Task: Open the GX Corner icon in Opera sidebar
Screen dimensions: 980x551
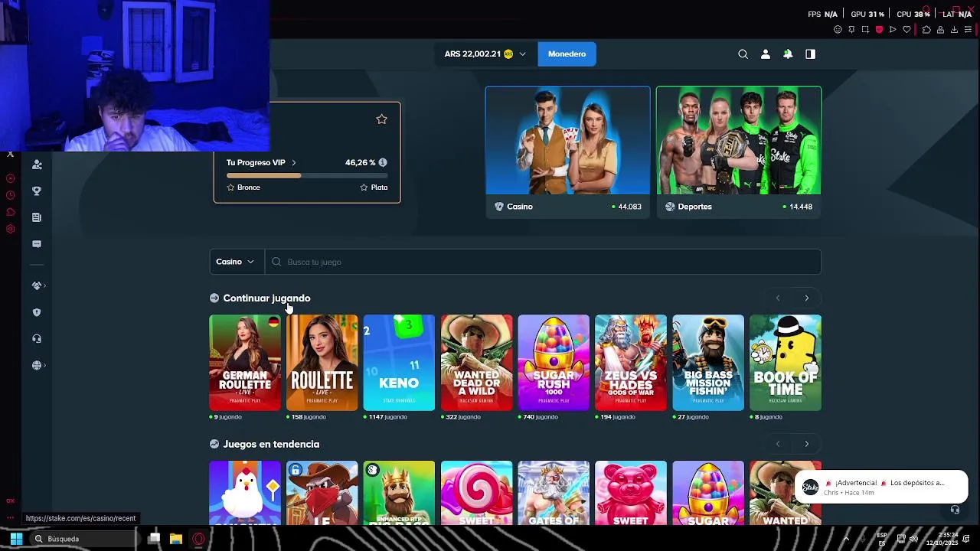Action: [11, 500]
